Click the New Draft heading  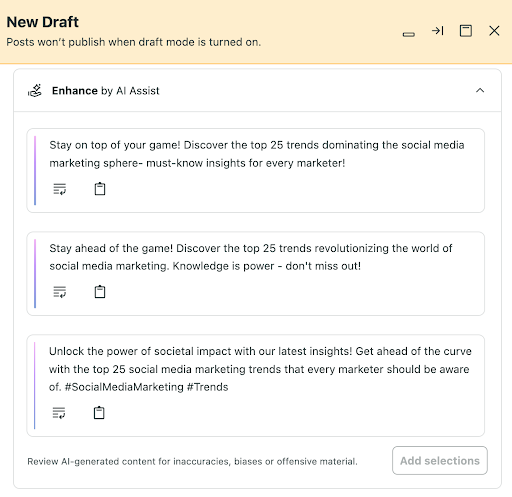click(x=43, y=22)
